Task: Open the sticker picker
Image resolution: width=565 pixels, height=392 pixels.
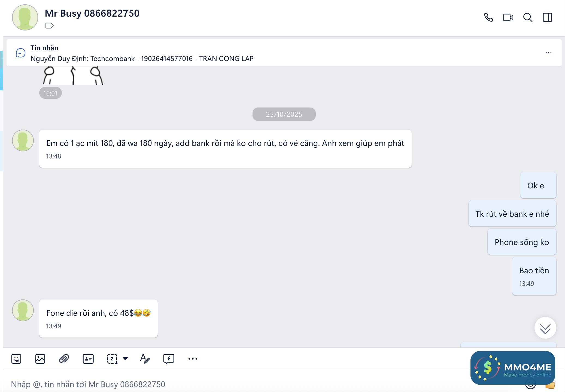Action: (x=16, y=359)
